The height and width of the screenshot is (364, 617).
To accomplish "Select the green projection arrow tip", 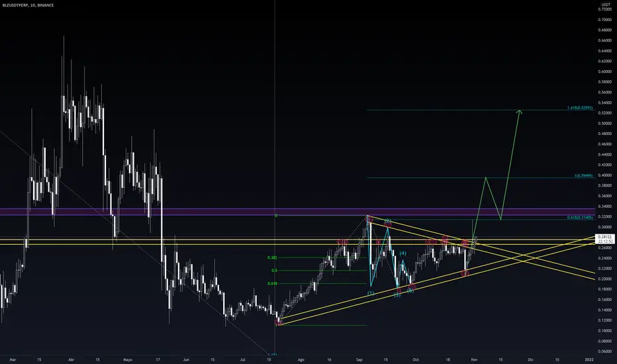I will [x=520, y=112].
